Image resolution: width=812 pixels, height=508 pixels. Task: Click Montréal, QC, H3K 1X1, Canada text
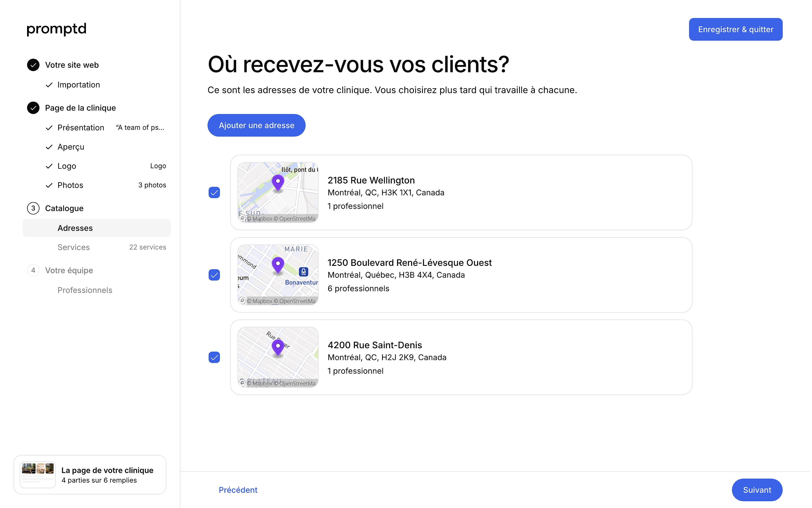pos(386,193)
